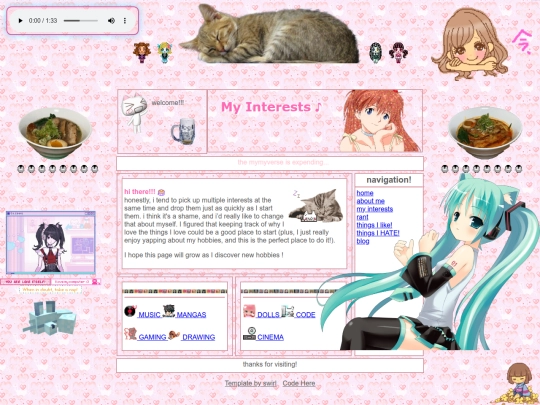The width and height of the screenshot is (540, 405).
Task: Click the 'the mymyverse is expending...' marquee
Action: point(283,162)
